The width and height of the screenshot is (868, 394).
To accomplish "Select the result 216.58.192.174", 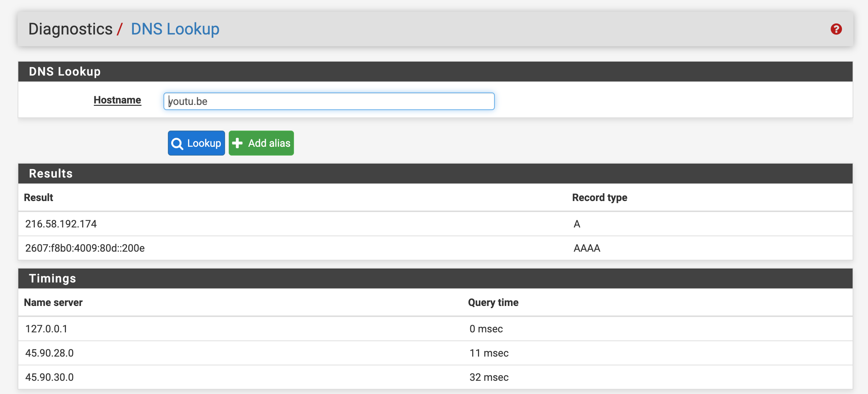I will pyautogui.click(x=61, y=224).
